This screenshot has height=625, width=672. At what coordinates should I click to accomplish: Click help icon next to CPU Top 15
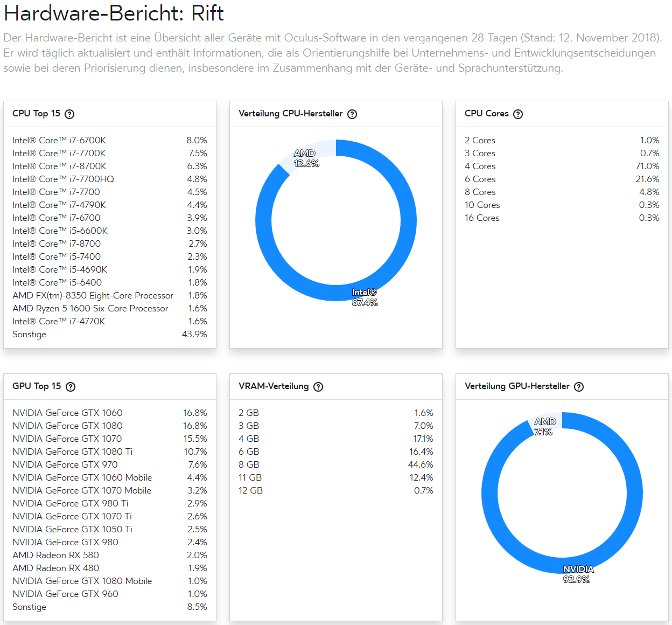69,114
